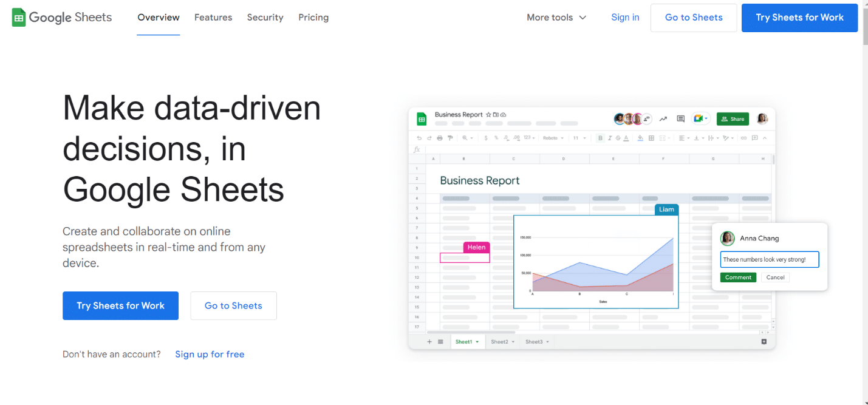Expand the More tools dropdown
This screenshot has width=868, height=405.
tap(556, 17)
